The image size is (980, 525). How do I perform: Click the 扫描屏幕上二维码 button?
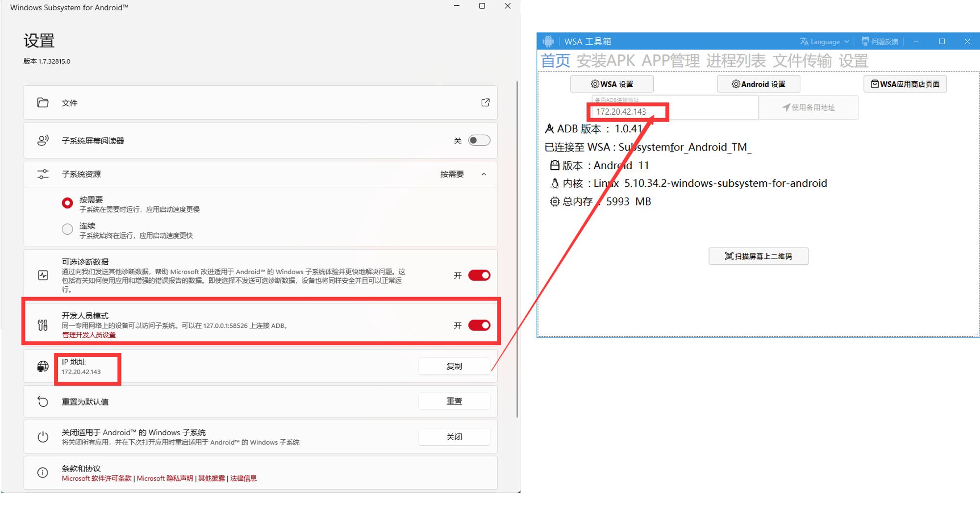759,256
